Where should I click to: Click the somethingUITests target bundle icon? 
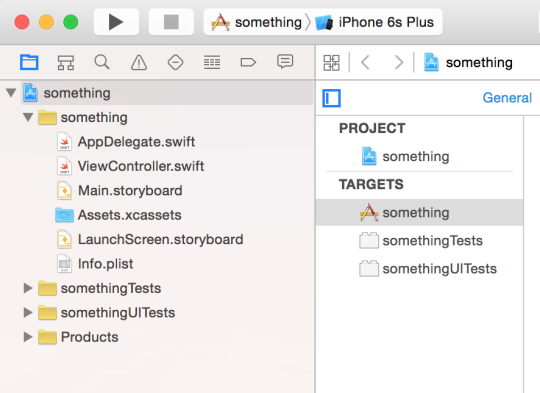(369, 269)
